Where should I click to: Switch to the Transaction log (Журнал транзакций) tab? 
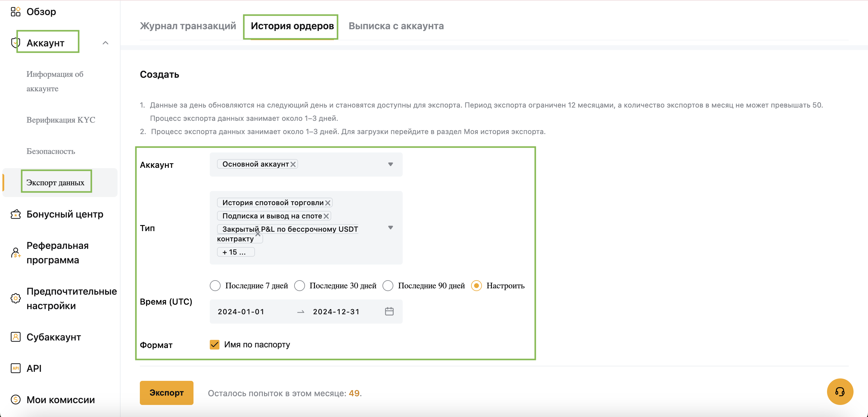(x=188, y=26)
